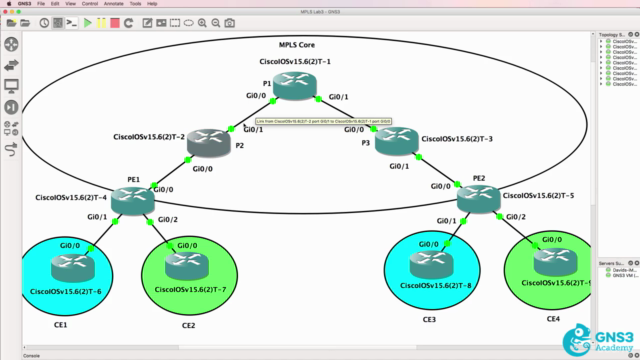The image size is (640, 360).
Task: Expand topmost CiscoIOSv node in Topology Summary
Action: coord(601,41)
